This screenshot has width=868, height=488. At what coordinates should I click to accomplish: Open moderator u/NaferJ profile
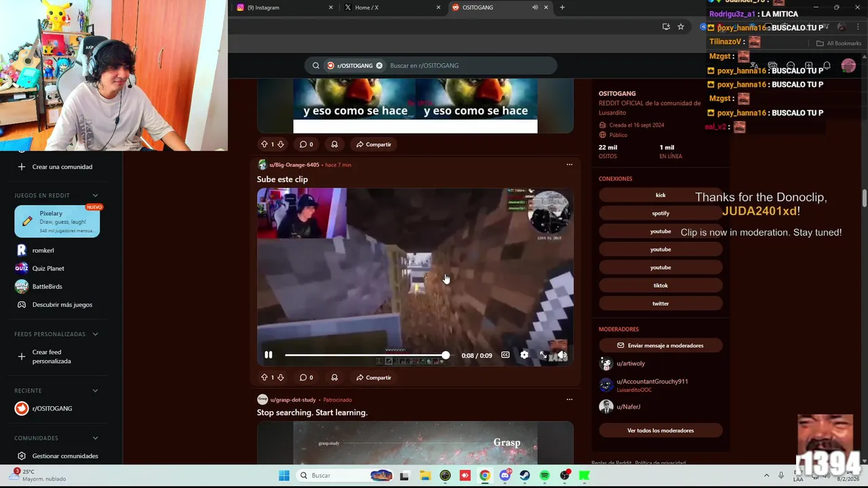click(628, 407)
